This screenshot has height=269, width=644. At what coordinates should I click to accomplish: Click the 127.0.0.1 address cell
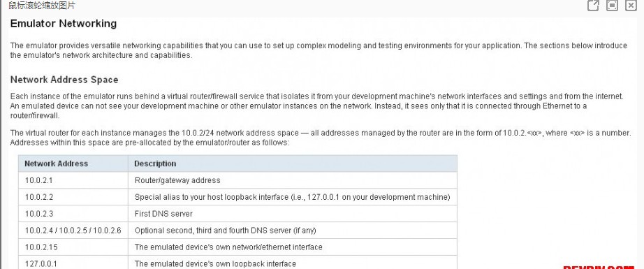[x=73, y=263]
